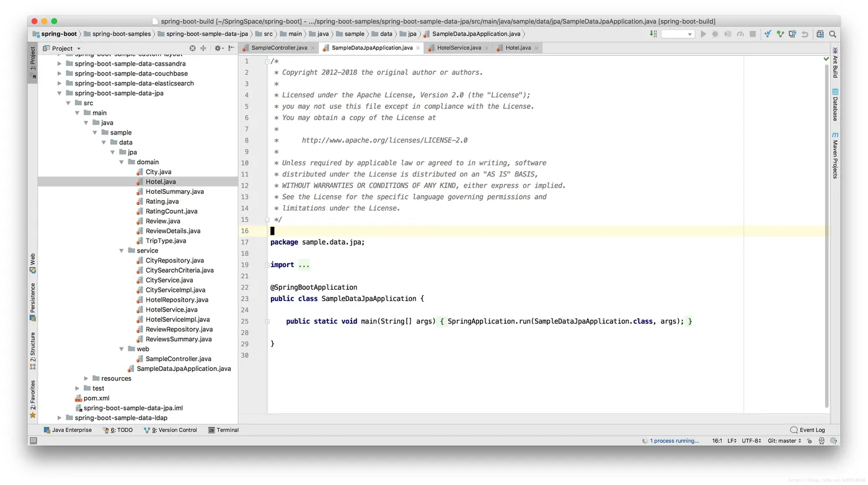Switch to the HotelService.java editor tab
Viewport: 868px width, 485px height.
coord(459,48)
